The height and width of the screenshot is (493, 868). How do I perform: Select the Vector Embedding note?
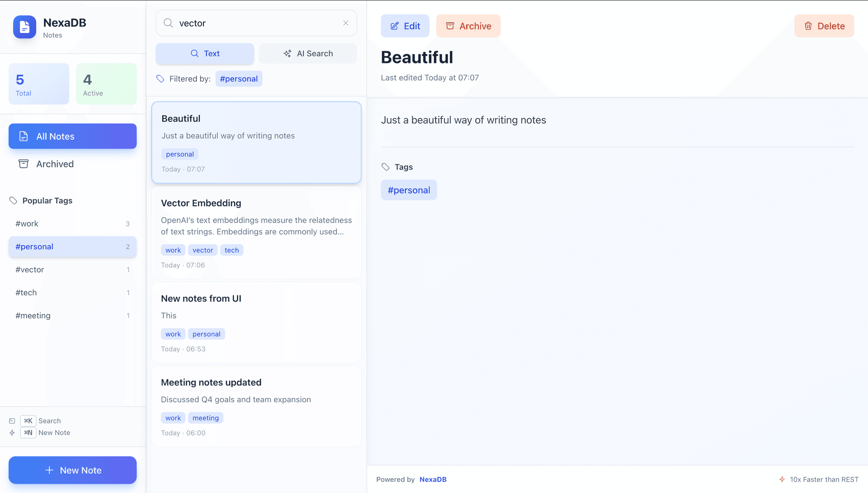tap(256, 233)
